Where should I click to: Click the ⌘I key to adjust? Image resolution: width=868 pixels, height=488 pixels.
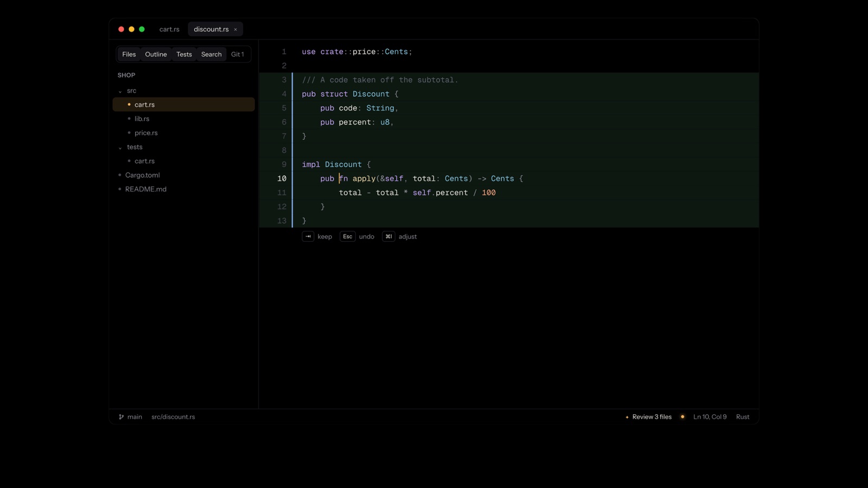[388, 236]
